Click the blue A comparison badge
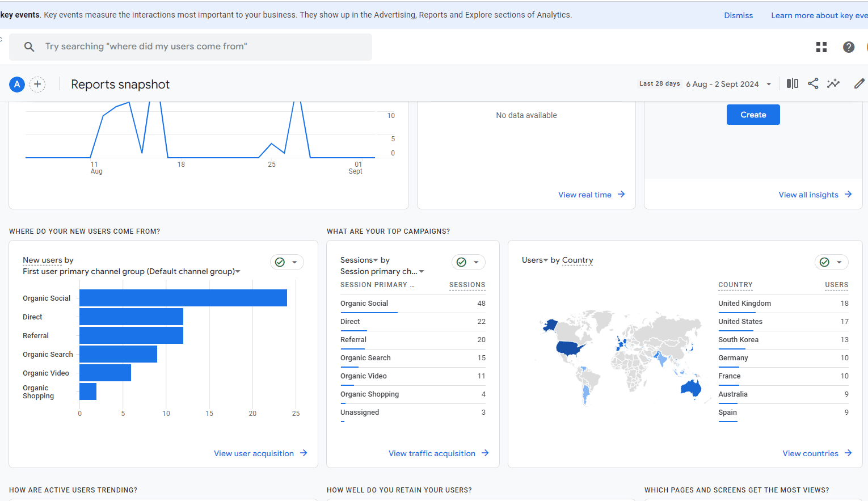868x501 pixels. pos(17,85)
